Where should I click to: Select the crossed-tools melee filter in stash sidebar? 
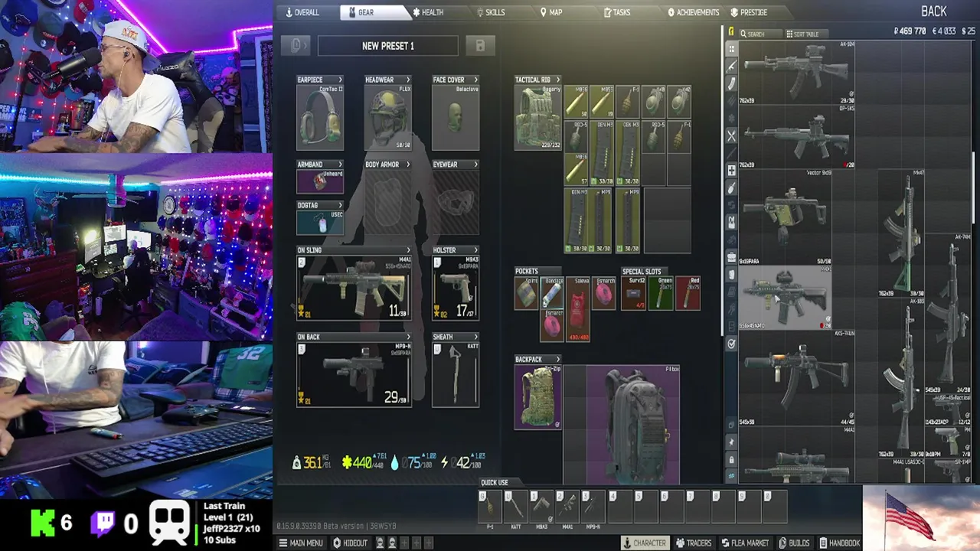[731, 135]
